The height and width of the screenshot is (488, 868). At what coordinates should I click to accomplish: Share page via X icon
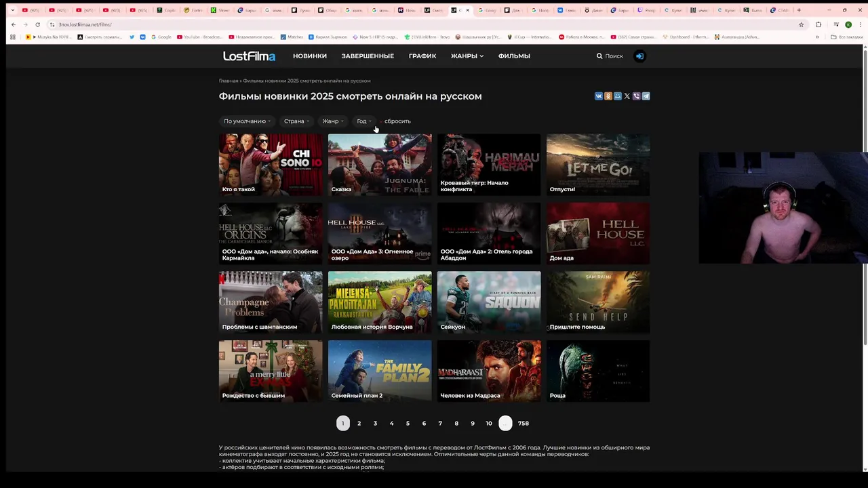point(627,96)
